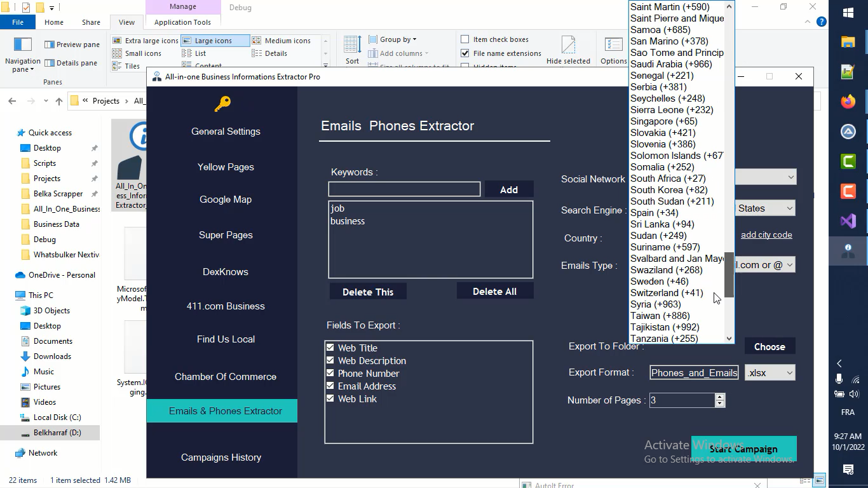Select Switzerland (+41) in the country list

click(677, 293)
